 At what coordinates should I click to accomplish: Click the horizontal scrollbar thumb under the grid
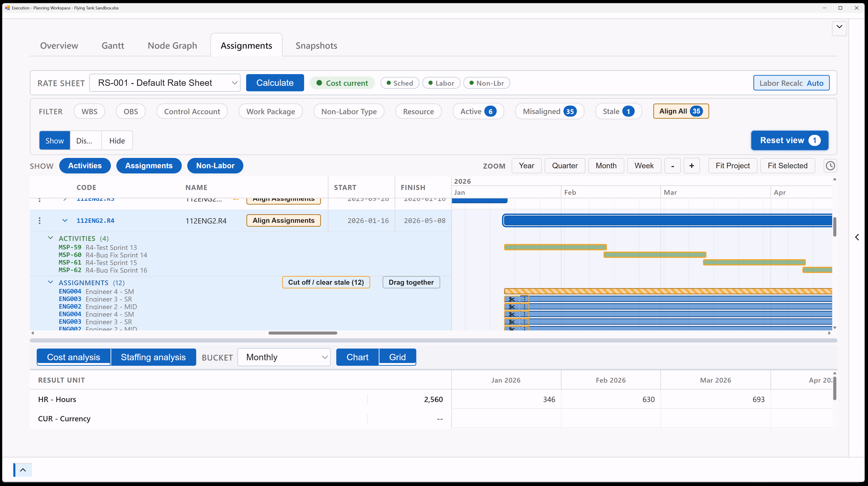303,333
